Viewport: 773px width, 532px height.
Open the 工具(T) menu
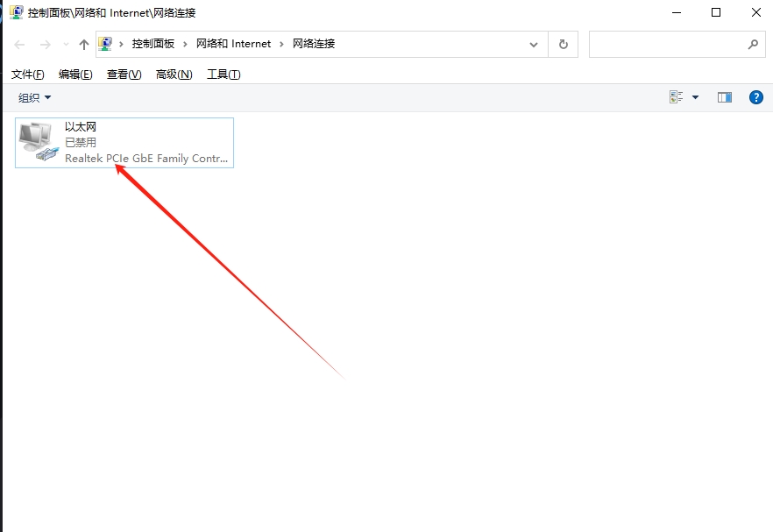point(223,74)
